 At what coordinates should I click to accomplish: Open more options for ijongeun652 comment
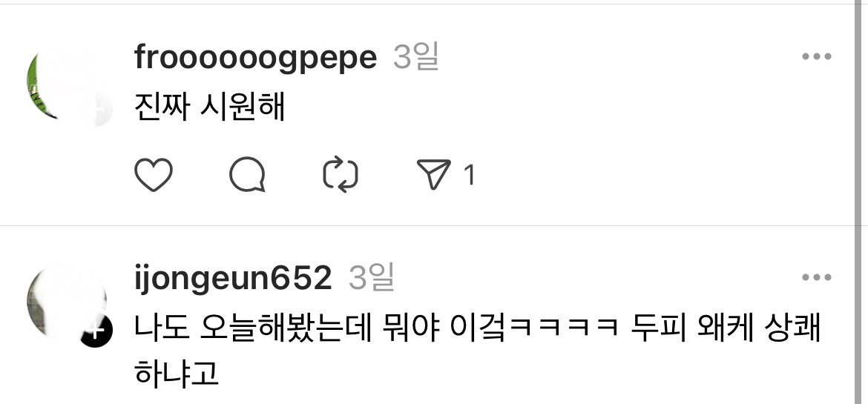pos(817,277)
